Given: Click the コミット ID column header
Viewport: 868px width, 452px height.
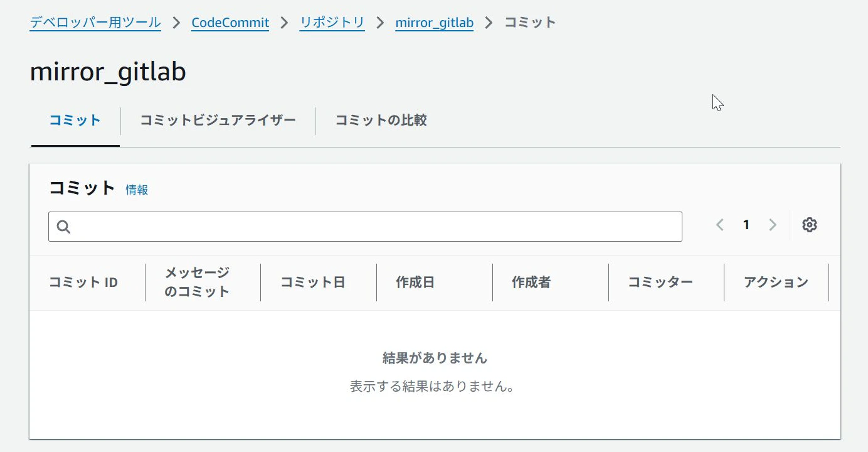Looking at the screenshot, I should [x=83, y=282].
